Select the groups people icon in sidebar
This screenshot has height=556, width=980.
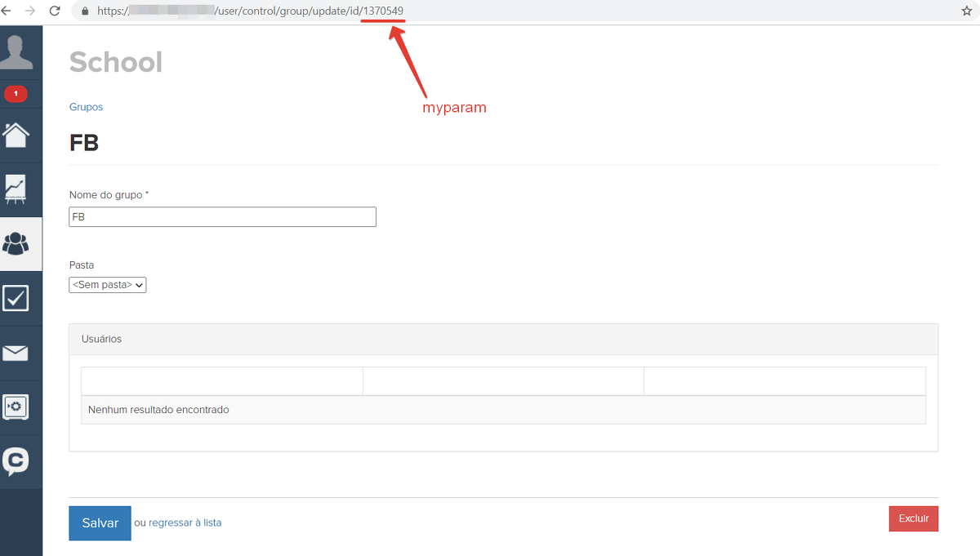(16, 243)
